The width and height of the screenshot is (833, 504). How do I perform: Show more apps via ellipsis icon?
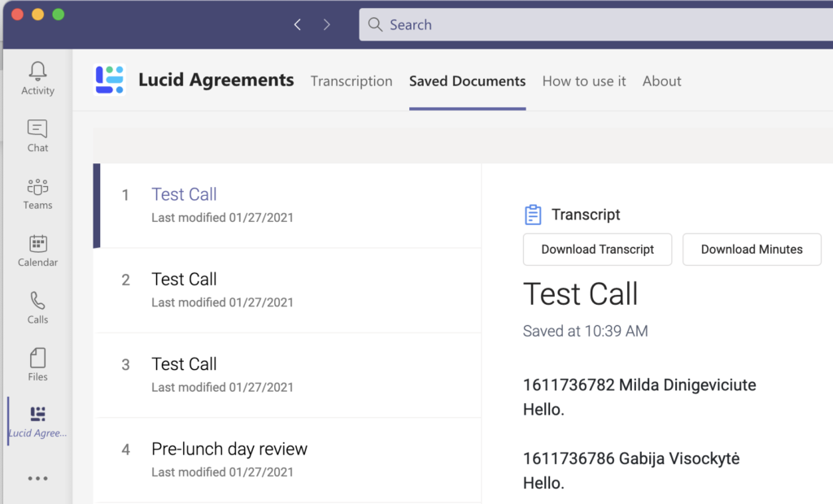pyautogui.click(x=37, y=479)
